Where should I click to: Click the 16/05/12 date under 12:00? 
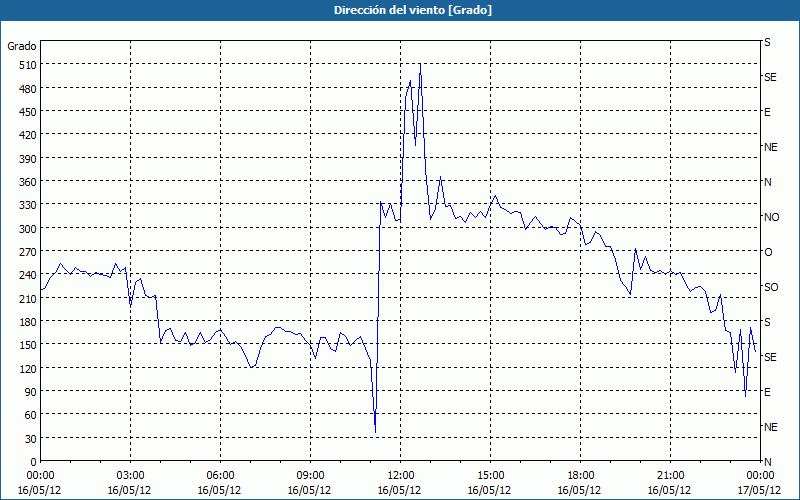click(399, 490)
